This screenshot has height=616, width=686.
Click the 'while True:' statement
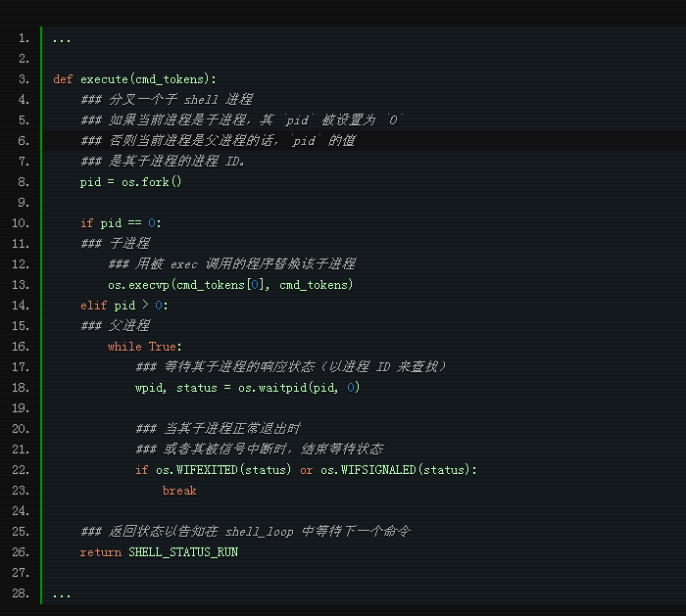click(144, 347)
